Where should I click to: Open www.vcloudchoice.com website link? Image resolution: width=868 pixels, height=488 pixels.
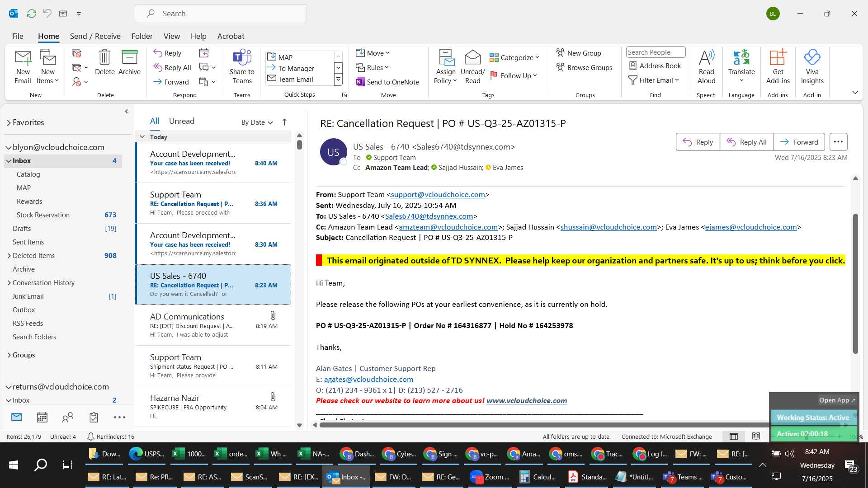[526, 401]
